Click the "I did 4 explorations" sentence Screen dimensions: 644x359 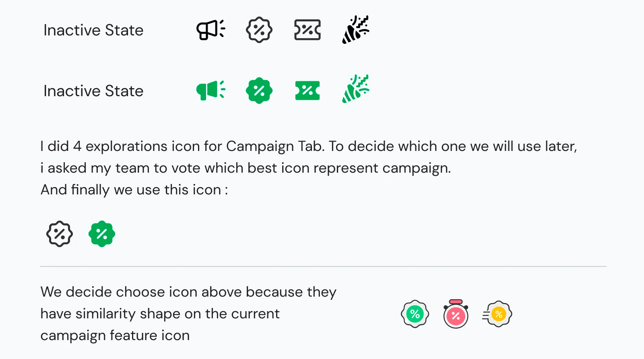coord(308,146)
